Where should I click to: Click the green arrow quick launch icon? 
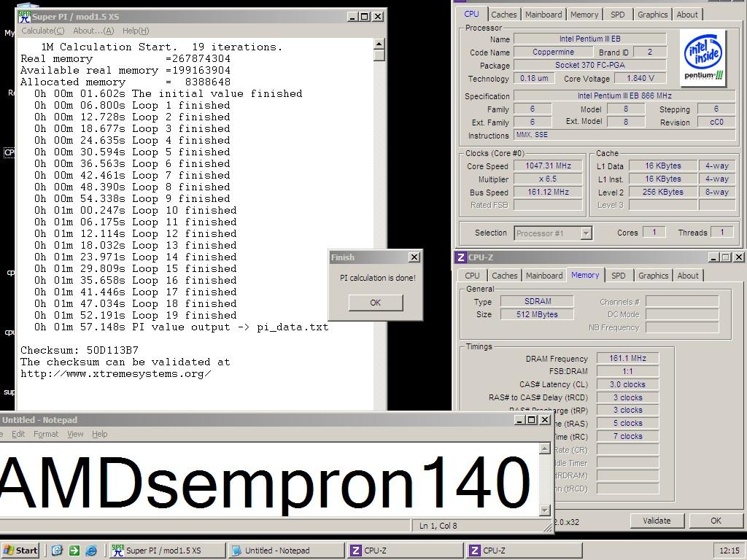[74, 551]
